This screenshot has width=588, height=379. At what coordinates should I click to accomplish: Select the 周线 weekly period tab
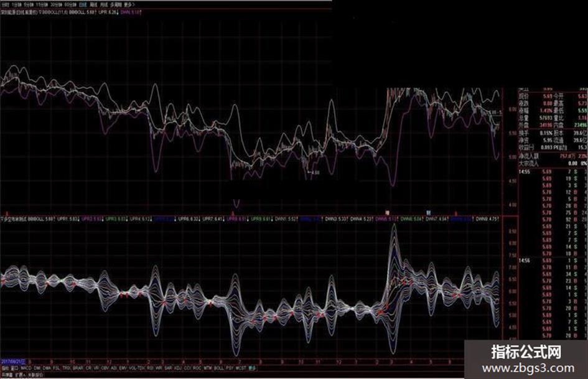click(x=94, y=4)
